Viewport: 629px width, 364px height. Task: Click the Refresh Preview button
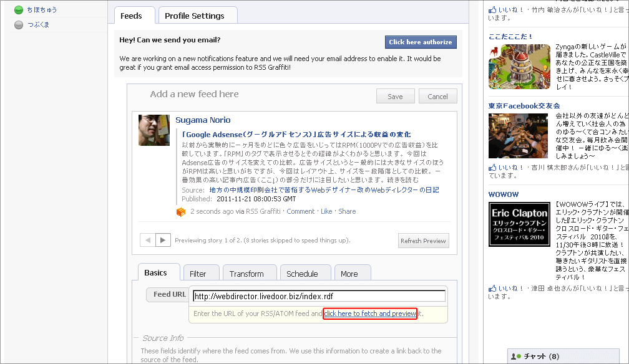(x=423, y=241)
